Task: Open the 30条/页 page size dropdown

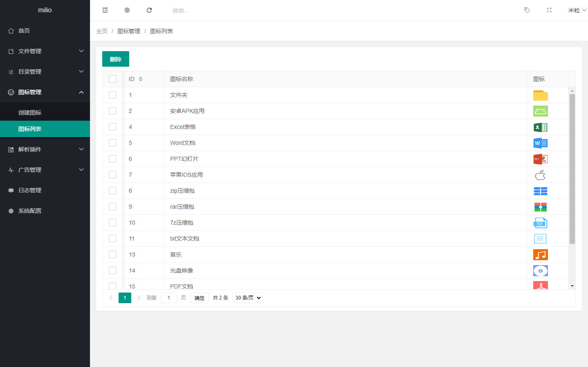Action: [x=247, y=297]
